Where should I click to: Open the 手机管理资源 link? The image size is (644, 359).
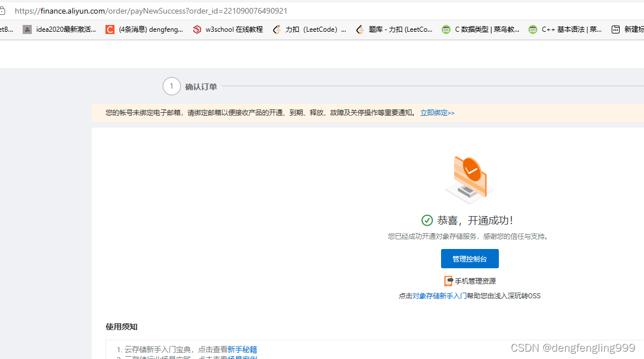[475, 281]
